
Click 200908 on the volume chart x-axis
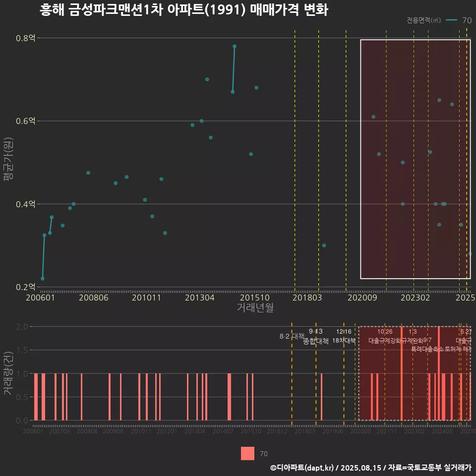[113, 431]
